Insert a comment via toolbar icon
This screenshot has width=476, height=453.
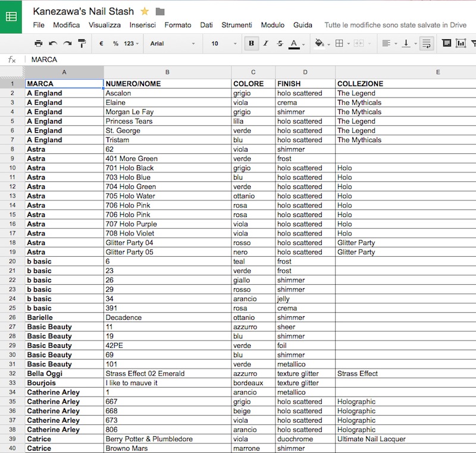[x=447, y=43]
